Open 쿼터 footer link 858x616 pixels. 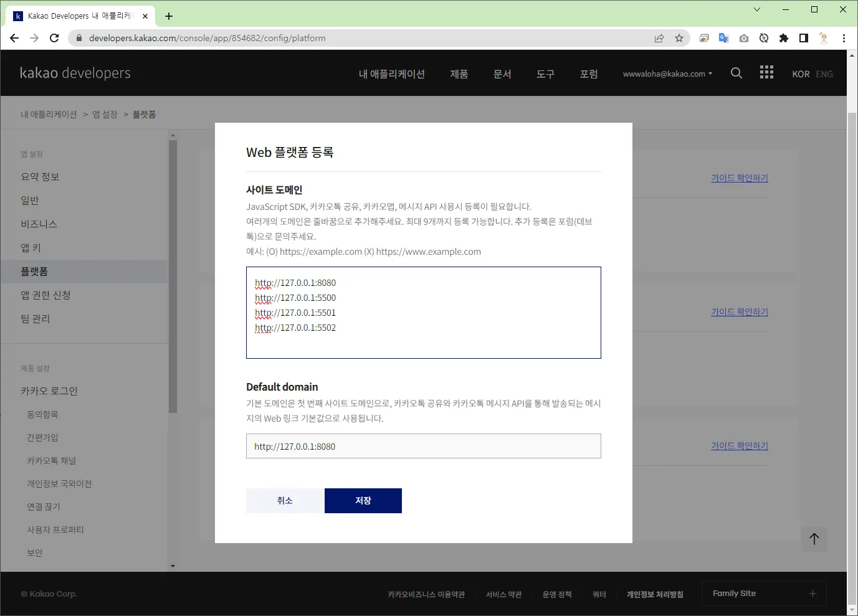[599, 594]
